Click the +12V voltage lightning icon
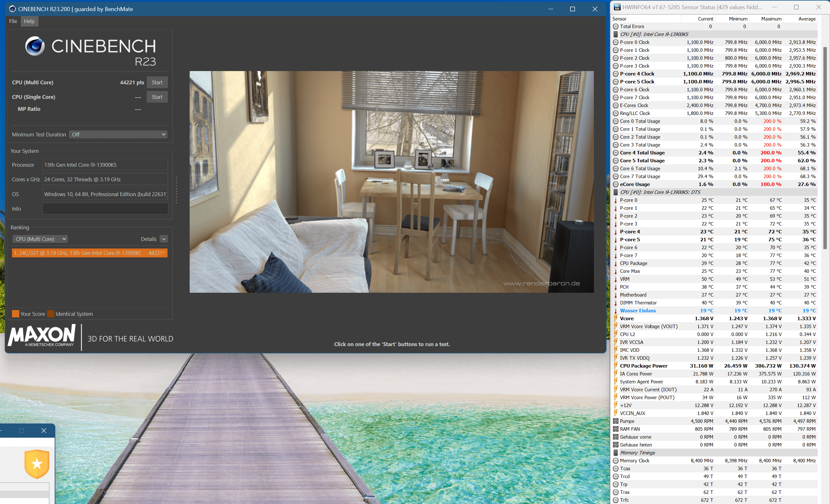 (x=616, y=405)
